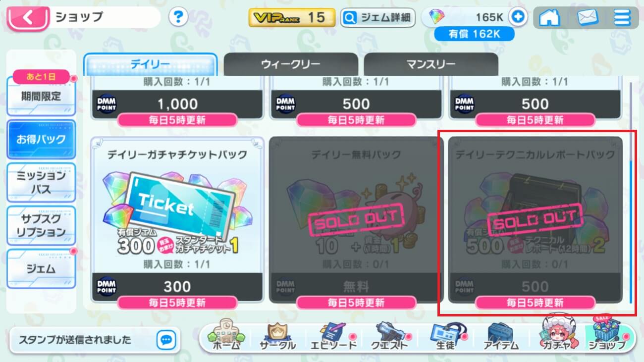Click the blue vertical scrollbar
Viewport: 644px width, 362px height.
630,232
